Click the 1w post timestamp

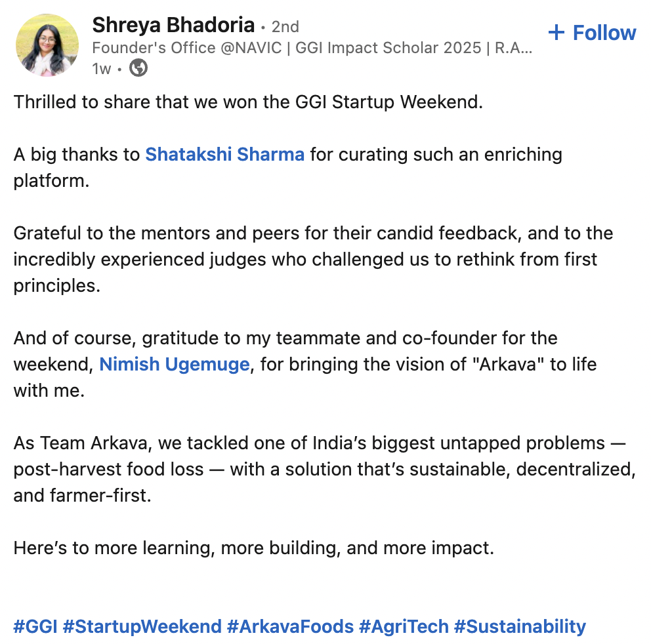click(x=102, y=68)
